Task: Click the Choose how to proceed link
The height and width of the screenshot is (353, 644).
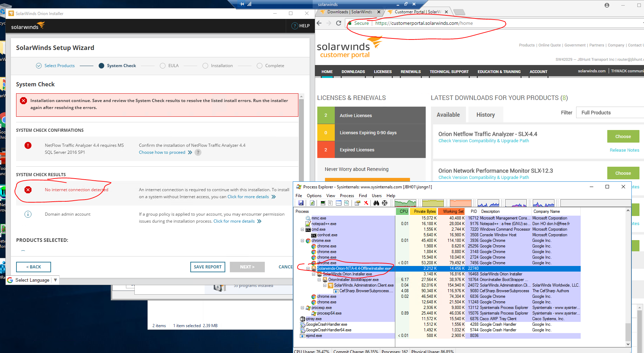Action: coord(165,152)
